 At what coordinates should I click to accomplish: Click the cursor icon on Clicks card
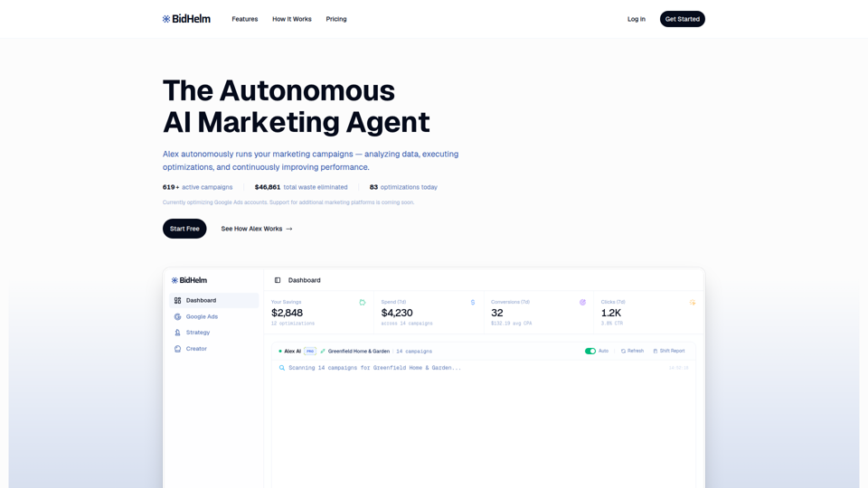[693, 302]
